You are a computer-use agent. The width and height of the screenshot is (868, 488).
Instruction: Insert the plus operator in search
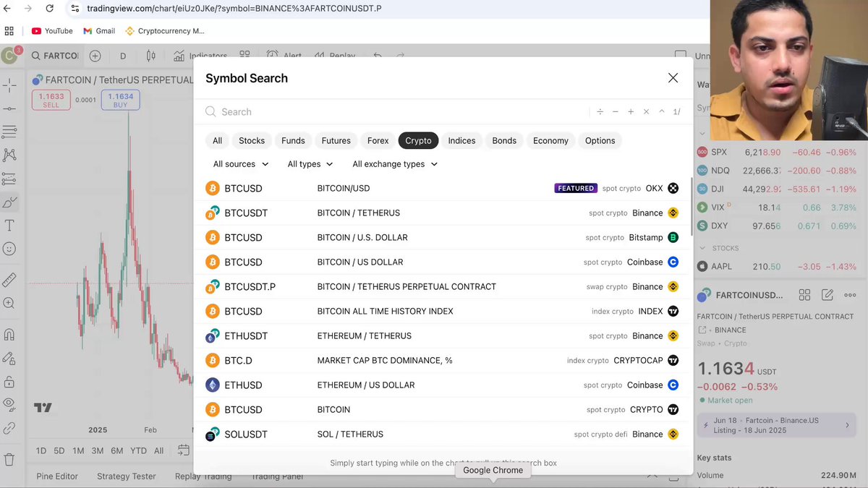point(631,112)
